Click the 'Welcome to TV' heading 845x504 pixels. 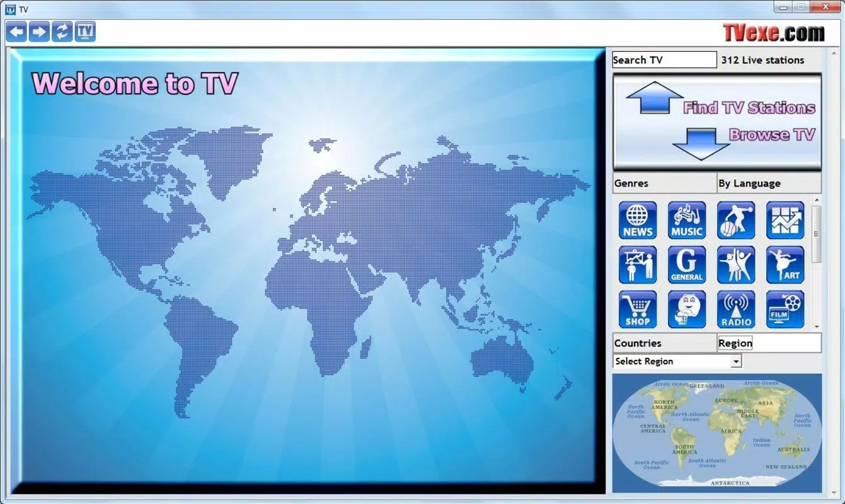(x=135, y=84)
